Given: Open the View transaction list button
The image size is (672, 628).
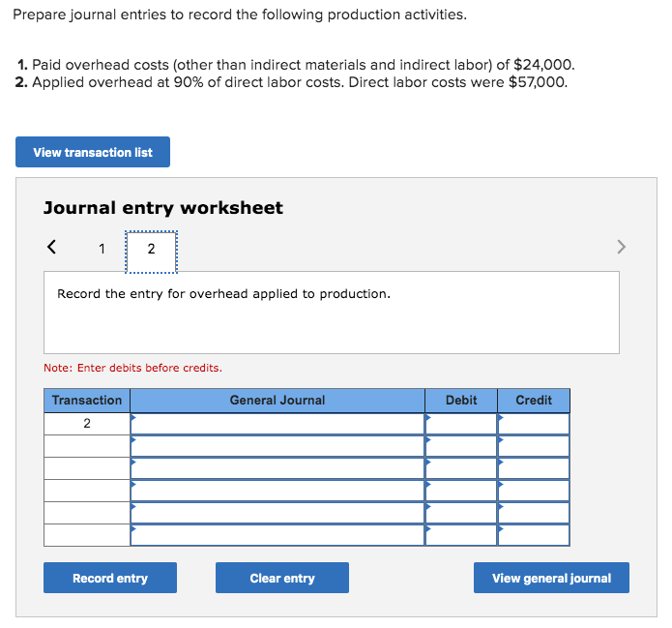Looking at the screenshot, I should click(x=93, y=152).
